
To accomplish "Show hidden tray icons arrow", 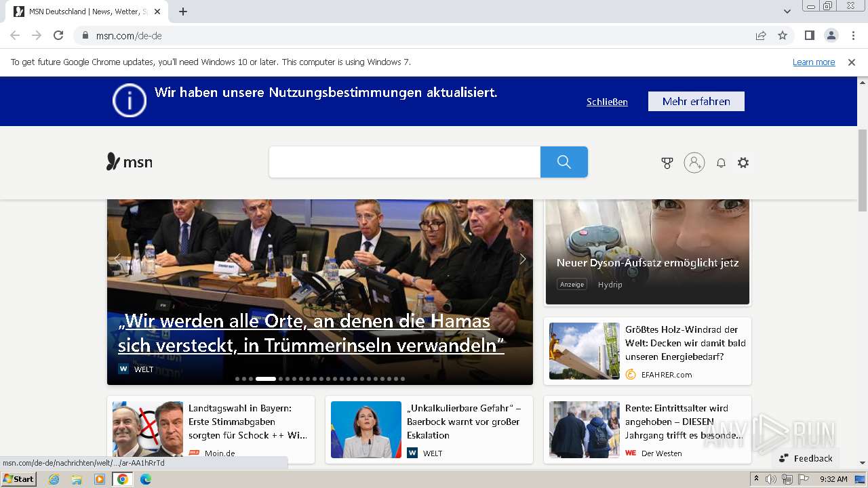I will pos(756,479).
